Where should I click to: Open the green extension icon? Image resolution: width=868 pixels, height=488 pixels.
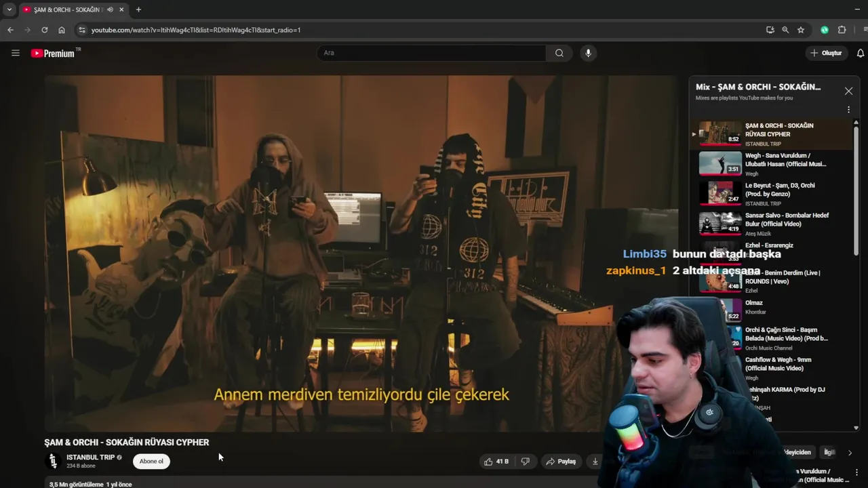click(x=825, y=30)
